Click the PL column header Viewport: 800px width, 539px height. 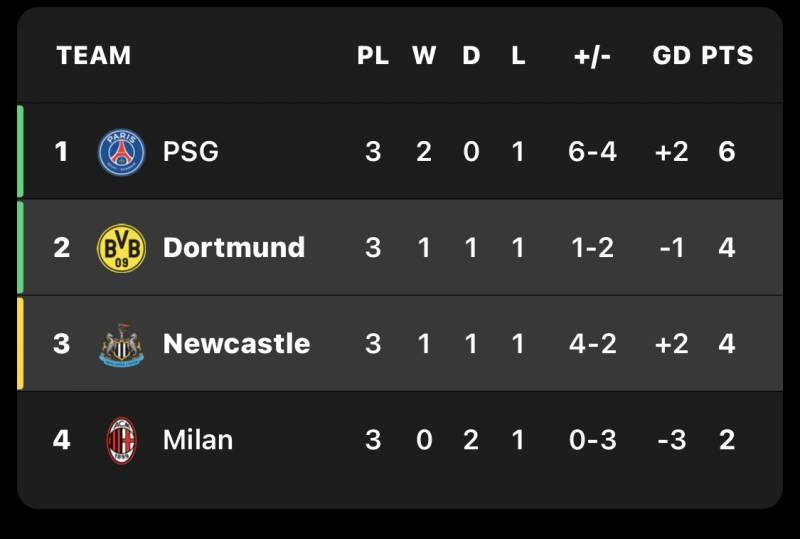click(x=373, y=56)
